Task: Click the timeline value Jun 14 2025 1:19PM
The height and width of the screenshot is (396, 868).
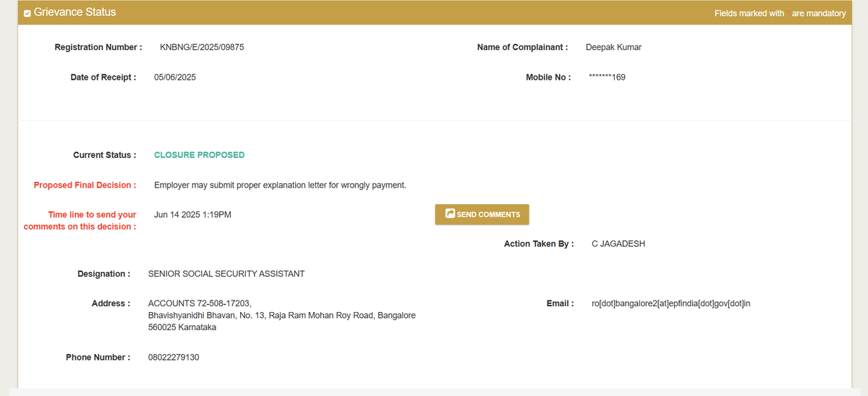Action: tap(193, 215)
